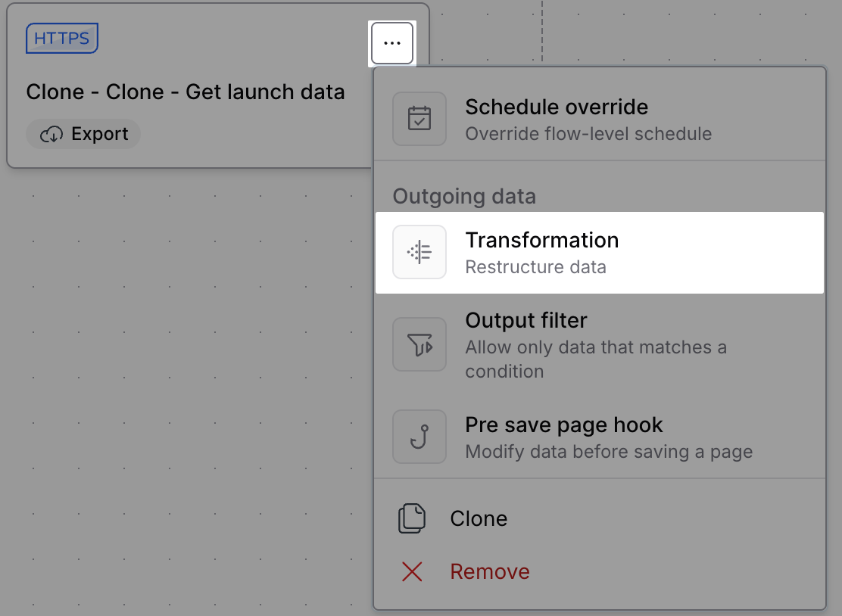
Task: Open Pre save page hook option
Action: 599,437
